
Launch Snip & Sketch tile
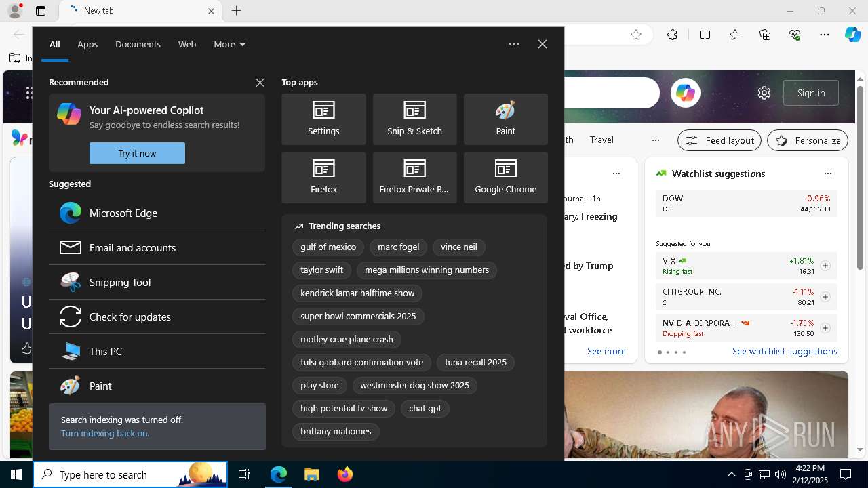414,119
